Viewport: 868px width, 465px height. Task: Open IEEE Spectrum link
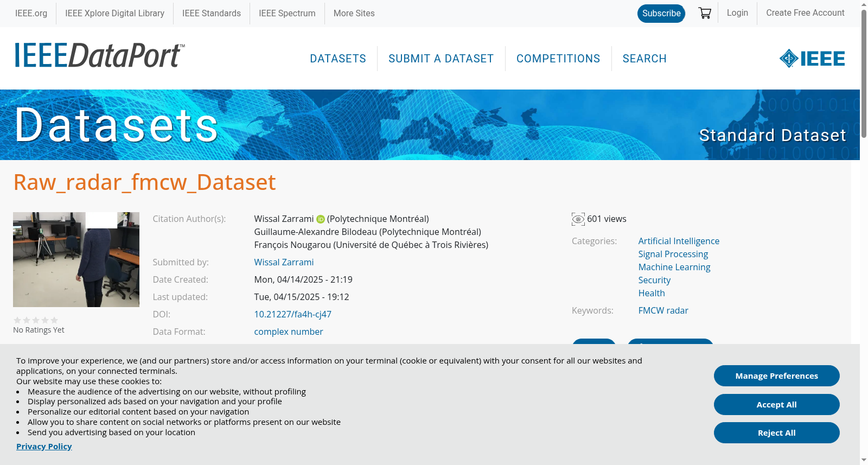[x=287, y=13]
